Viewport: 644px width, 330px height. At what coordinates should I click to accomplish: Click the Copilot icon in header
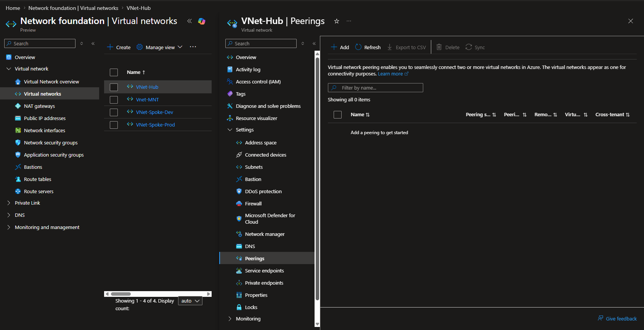click(202, 21)
